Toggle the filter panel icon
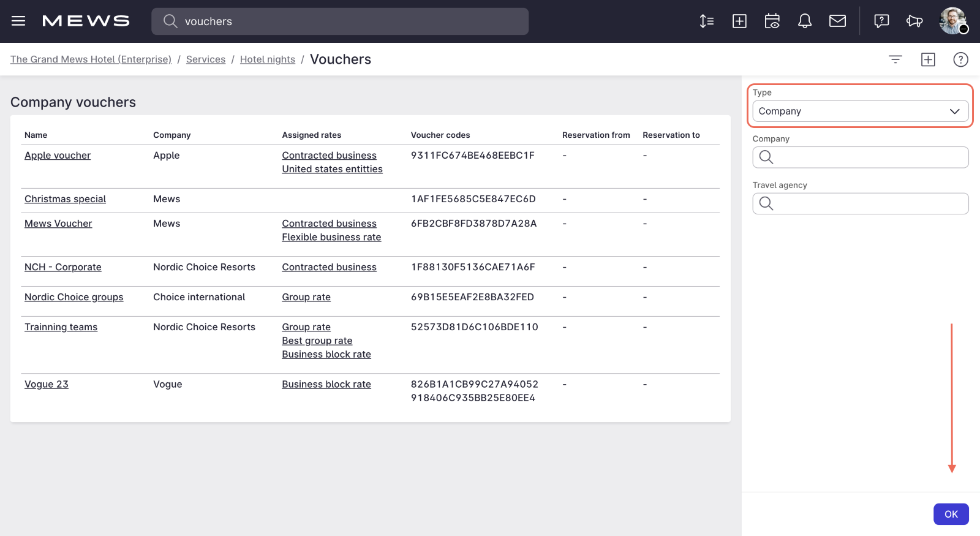Viewport: 980px width, 536px height. tap(895, 59)
